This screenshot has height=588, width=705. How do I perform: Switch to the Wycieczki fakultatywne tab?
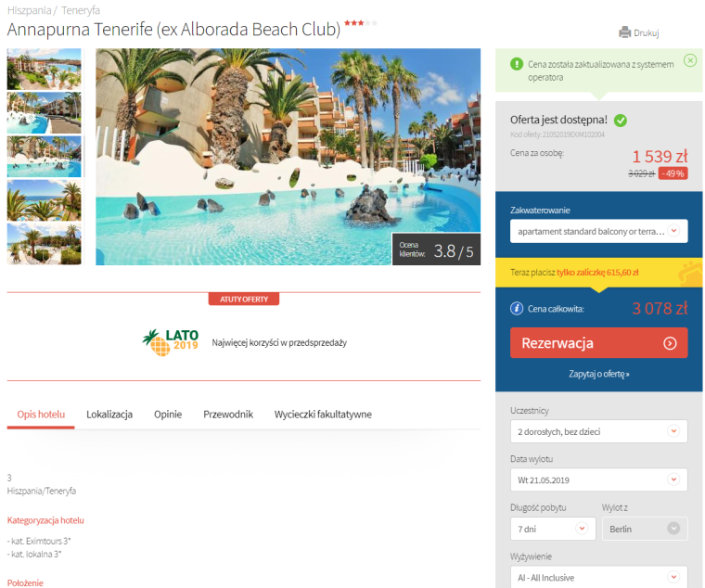[323, 415]
